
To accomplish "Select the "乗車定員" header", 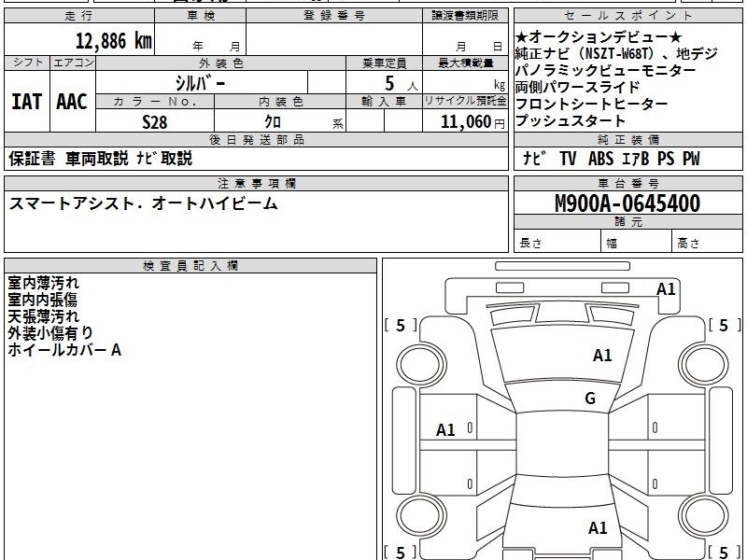I will coord(384,63).
